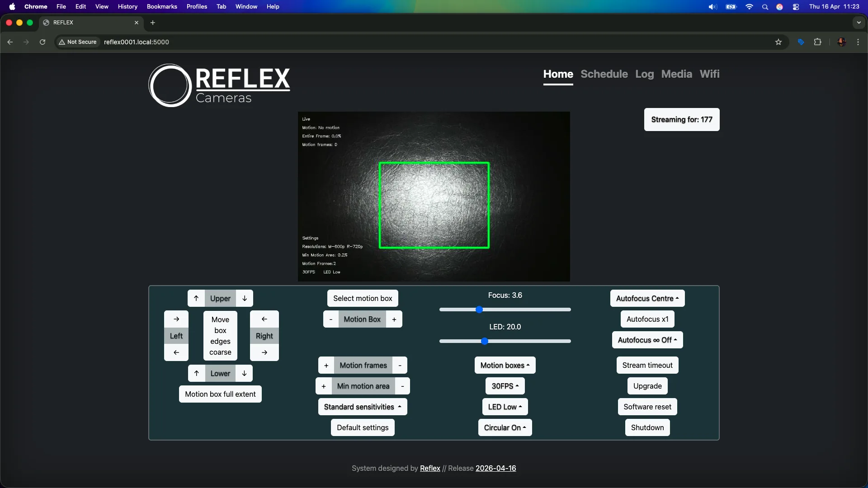Click the live camera stream view
This screenshot has height=488, width=868.
434,197
